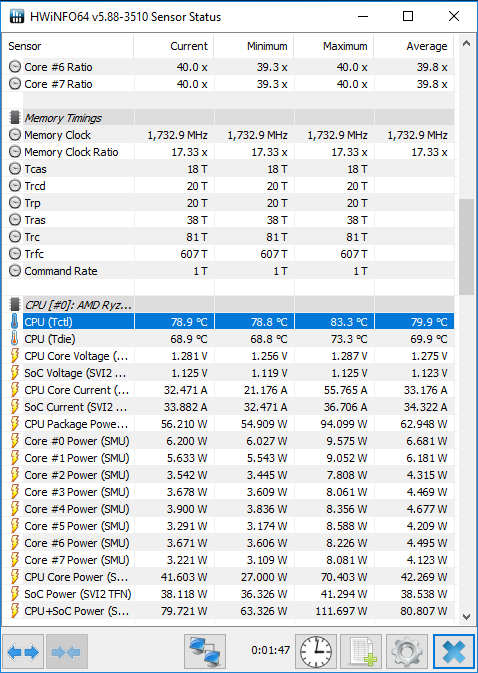Click the scrollbar up arrow

coord(466,43)
